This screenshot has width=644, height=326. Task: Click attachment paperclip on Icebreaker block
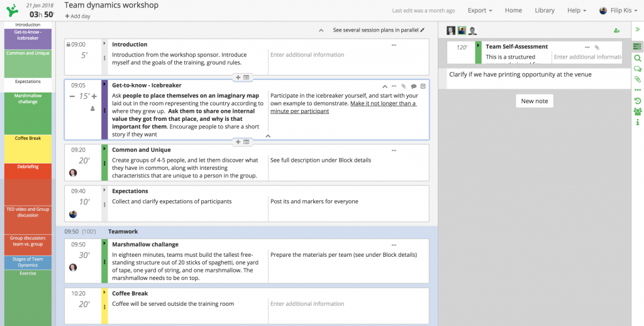click(404, 86)
